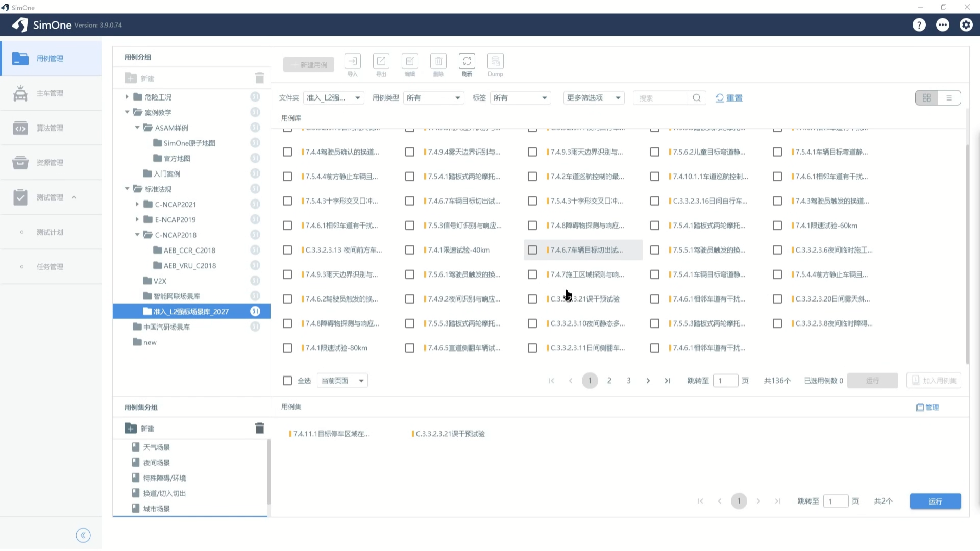The width and height of the screenshot is (980, 551).
Task: Check the 7.4.1限速试验-60km case checkbox
Action: (x=777, y=226)
